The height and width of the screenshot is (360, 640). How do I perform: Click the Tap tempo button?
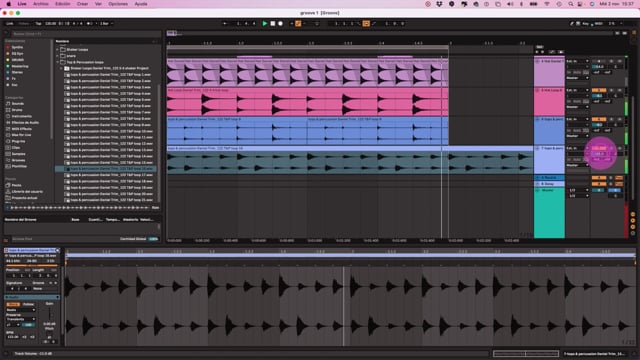[38, 24]
